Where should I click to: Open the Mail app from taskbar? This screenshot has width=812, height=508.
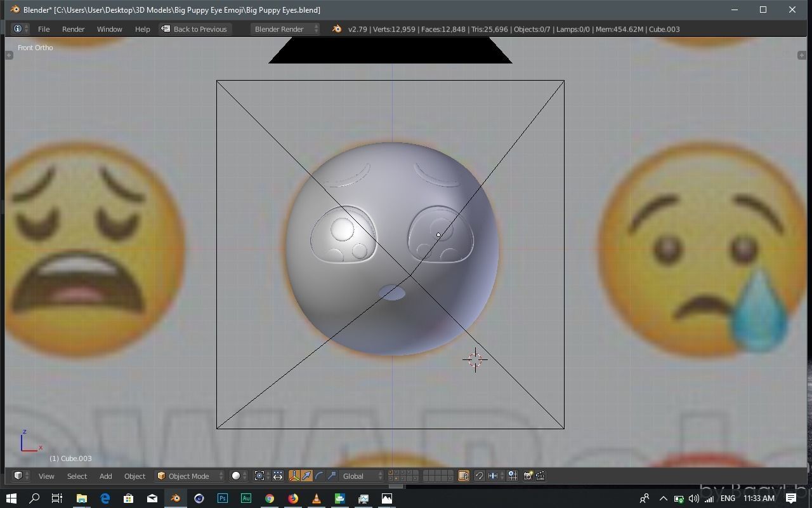(x=152, y=498)
